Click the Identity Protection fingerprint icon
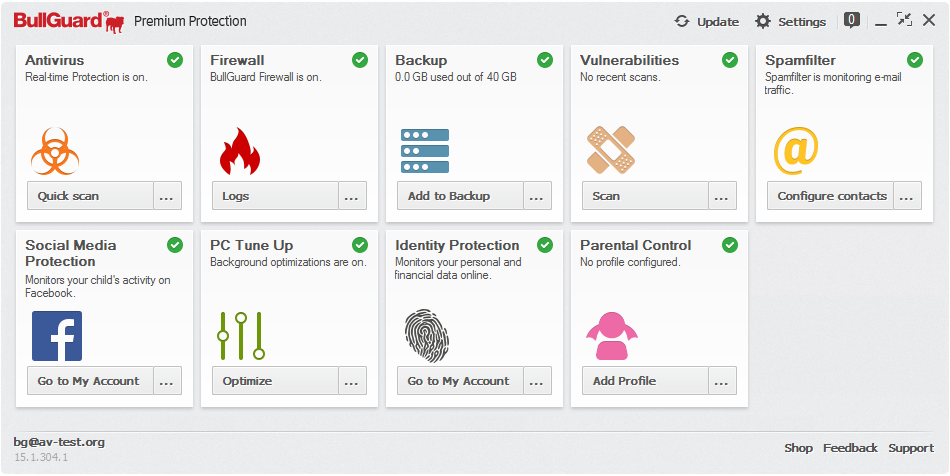This screenshot has width=950, height=476. tap(426, 336)
